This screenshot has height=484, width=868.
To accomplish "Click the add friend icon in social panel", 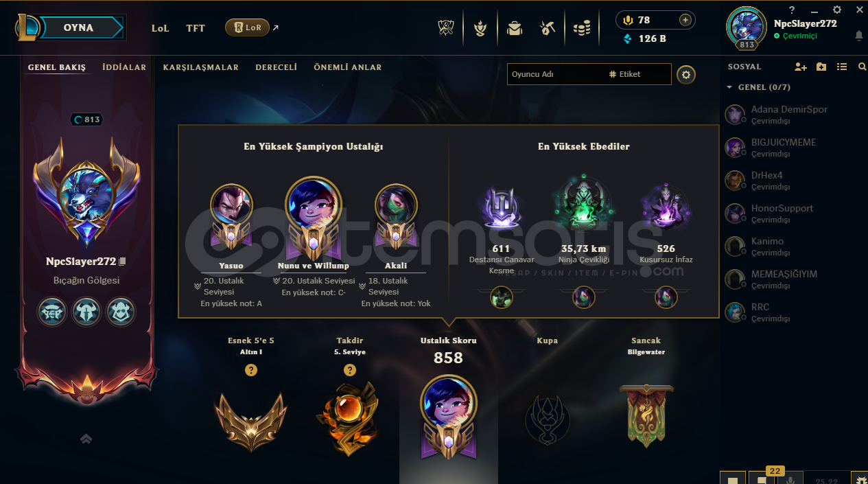I will (x=801, y=67).
